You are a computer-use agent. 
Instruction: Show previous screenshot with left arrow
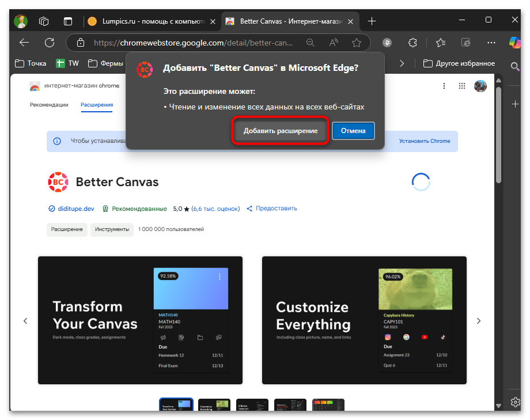[25, 321]
